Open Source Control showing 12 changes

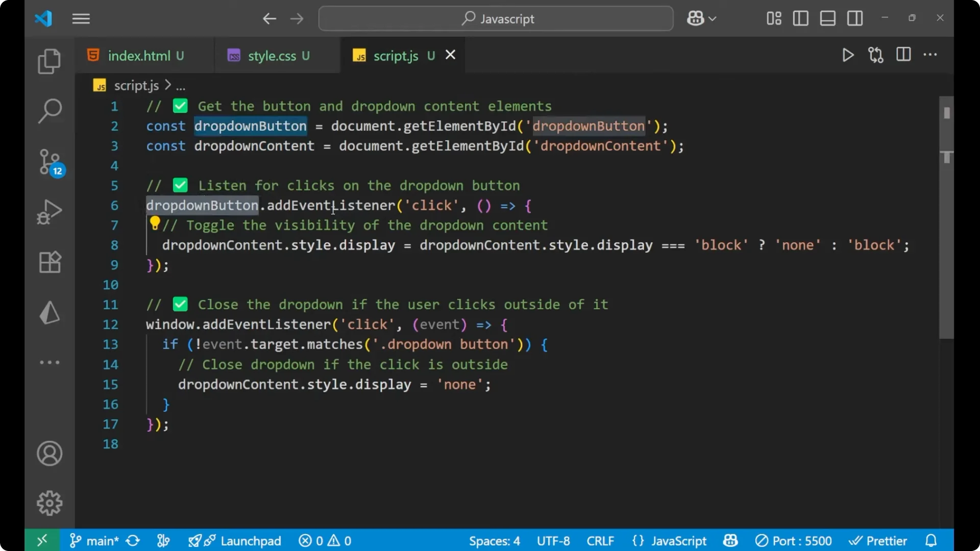pyautogui.click(x=49, y=162)
